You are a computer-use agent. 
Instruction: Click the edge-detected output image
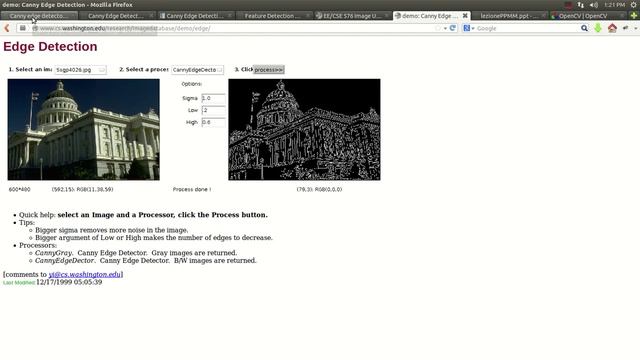click(x=304, y=129)
